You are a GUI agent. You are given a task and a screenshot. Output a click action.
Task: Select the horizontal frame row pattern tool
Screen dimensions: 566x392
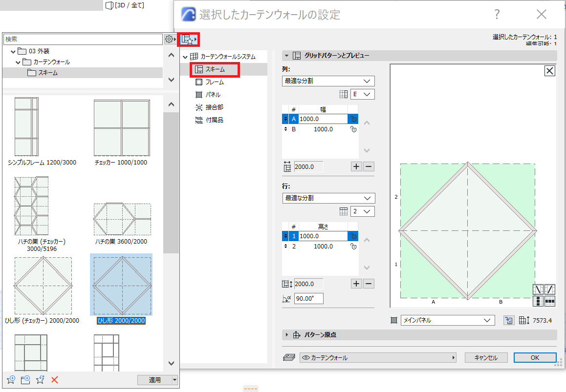point(550,301)
